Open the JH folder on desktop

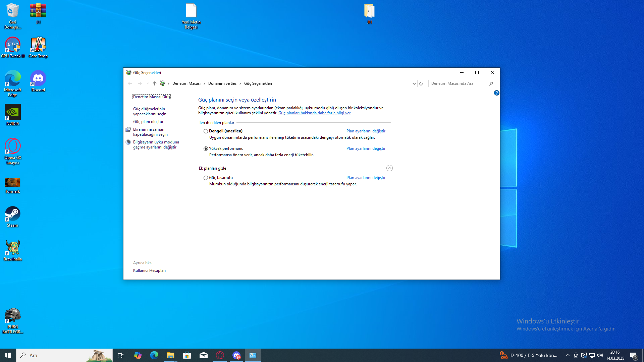pyautogui.click(x=369, y=14)
